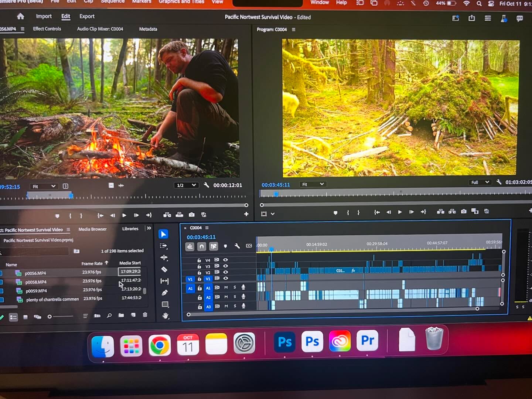
Task: Select the Track Select Forward tool
Action: pos(163,246)
